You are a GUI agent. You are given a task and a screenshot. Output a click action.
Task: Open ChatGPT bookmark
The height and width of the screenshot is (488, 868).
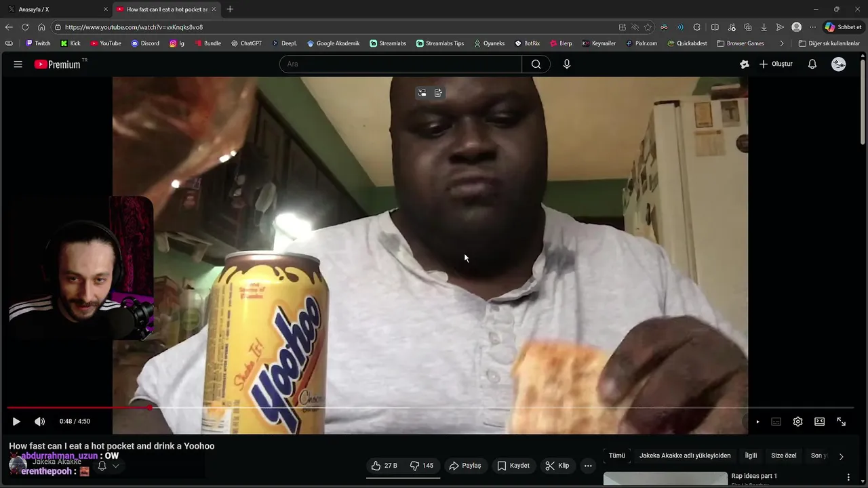click(x=246, y=43)
